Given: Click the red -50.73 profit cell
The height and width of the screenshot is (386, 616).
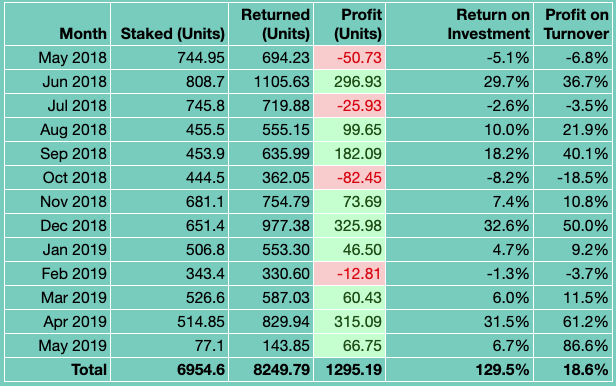Looking at the screenshot, I should (x=350, y=58).
